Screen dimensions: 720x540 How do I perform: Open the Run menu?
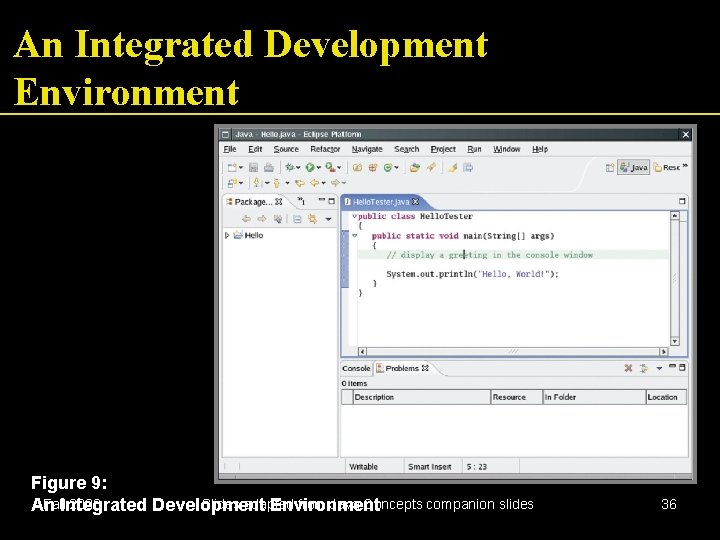[x=474, y=149]
